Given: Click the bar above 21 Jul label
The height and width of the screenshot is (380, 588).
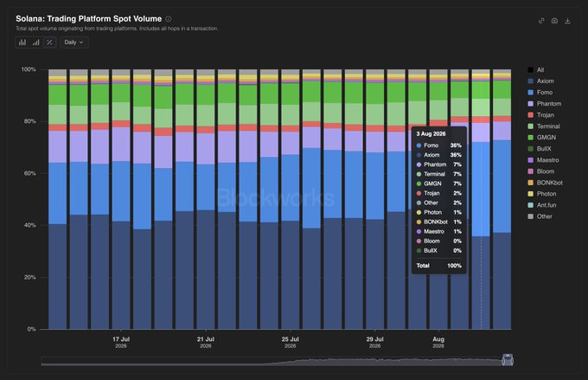Looking at the screenshot, I should click(x=206, y=199).
